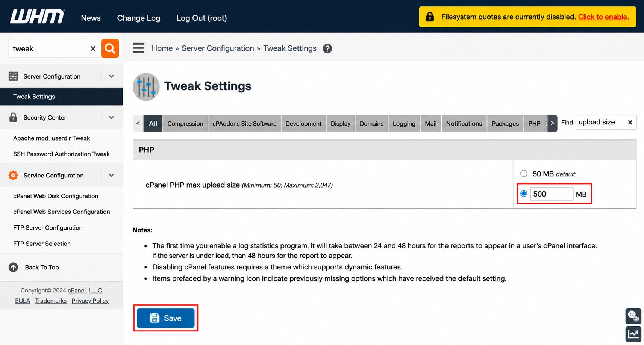The width and height of the screenshot is (644, 345).
Task: Collapse the Security Center section chevron
Action: 111,117
